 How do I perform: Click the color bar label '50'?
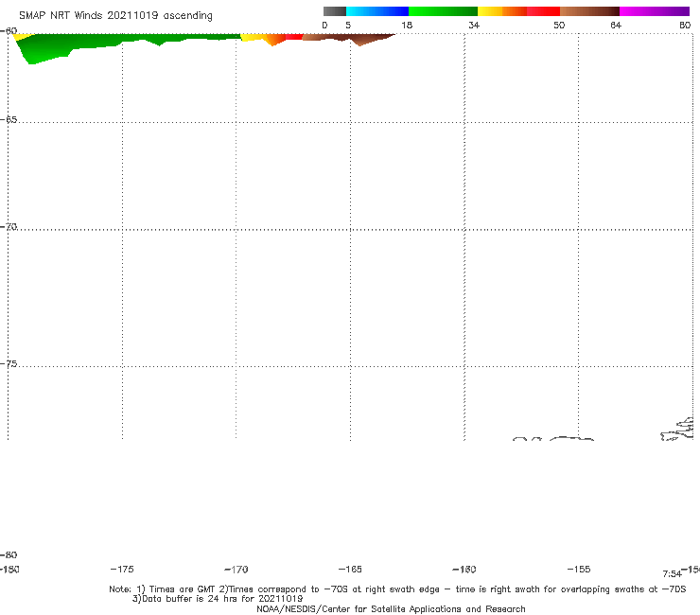coord(559,26)
